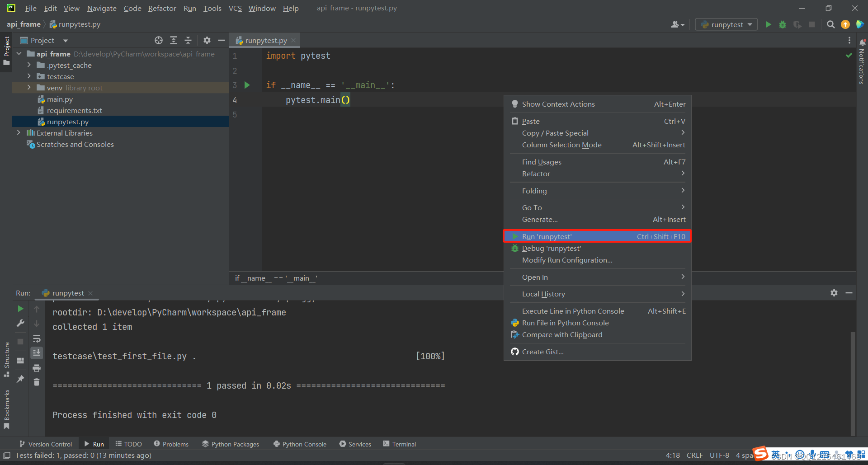Choose Show Context Actions in context menu

[x=598, y=104]
